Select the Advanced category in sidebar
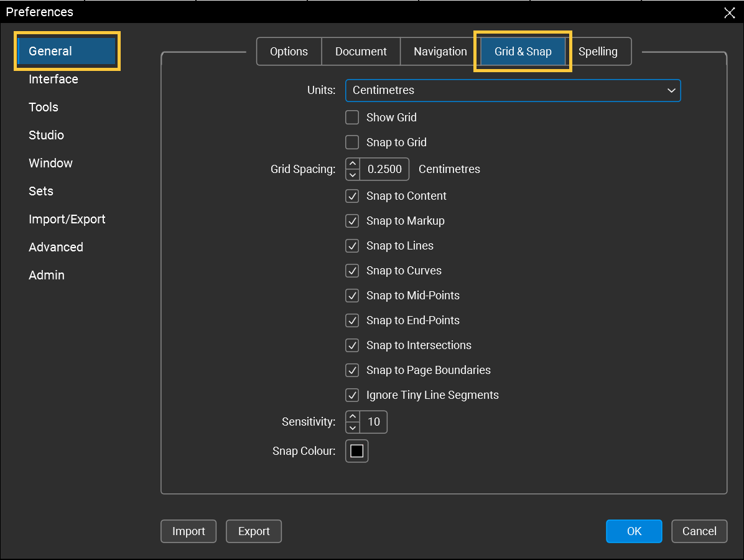This screenshot has width=744, height=560. [x=56, y=247]
